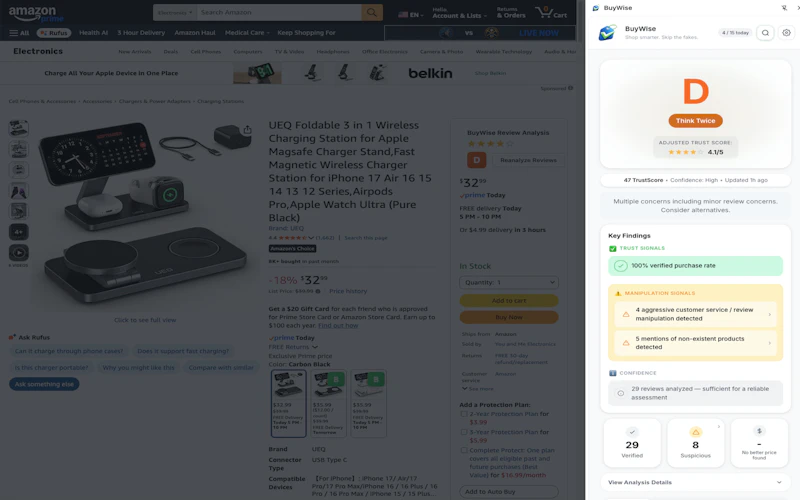Open the Suspicious reviews card

coord(695,443)
